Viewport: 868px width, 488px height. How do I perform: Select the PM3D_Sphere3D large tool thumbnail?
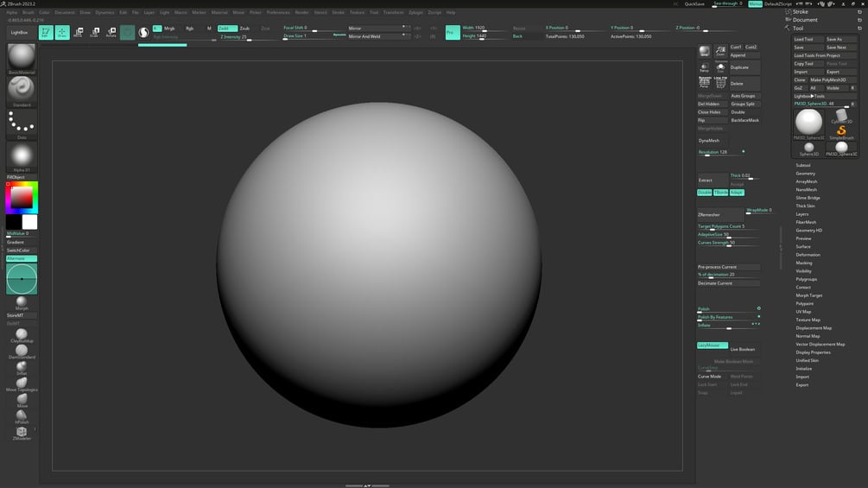pyautogui.click(x=808, y=124)
